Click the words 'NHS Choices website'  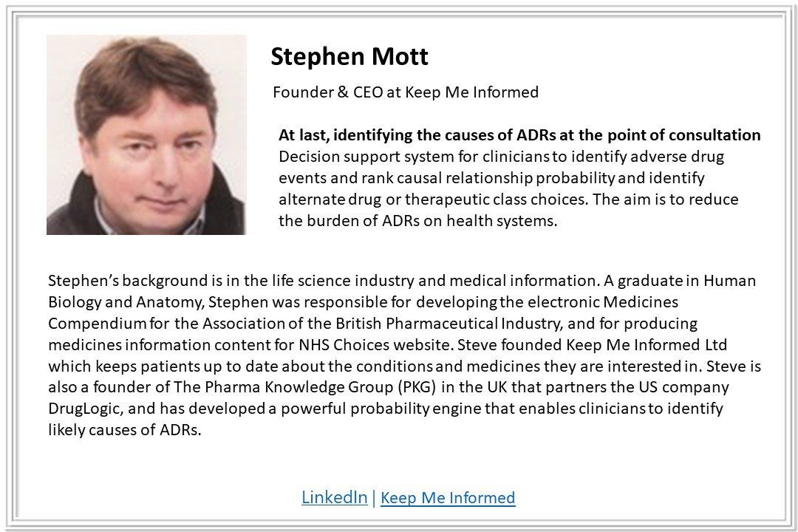pos(374,344)
